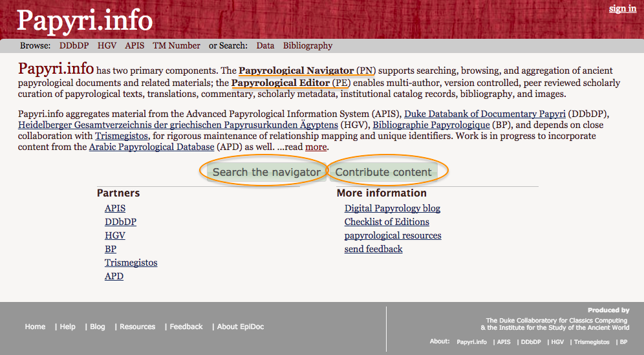Follow Duke Databank of Documentary Papyri link

(485, 114)
